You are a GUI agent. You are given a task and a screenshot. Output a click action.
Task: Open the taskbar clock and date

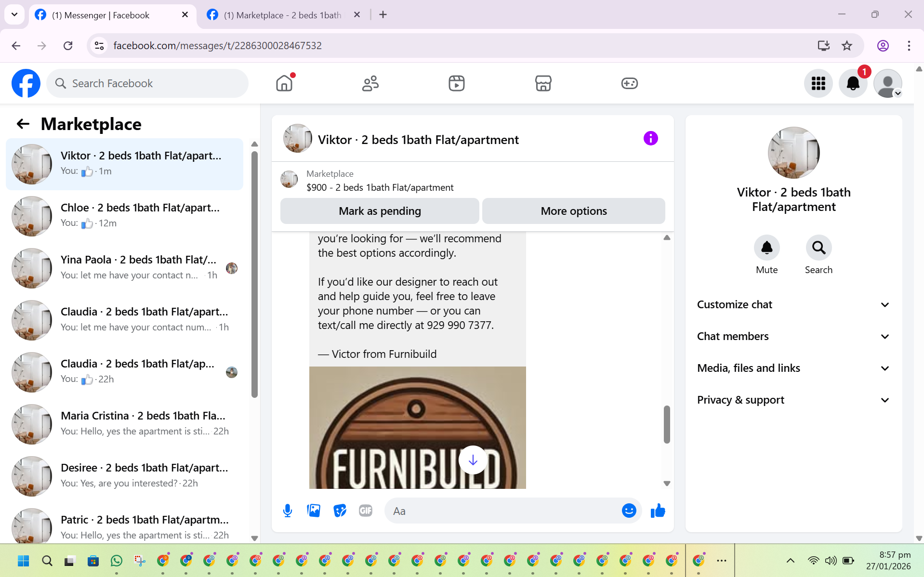pyautogui.click(x=888, y=560)
